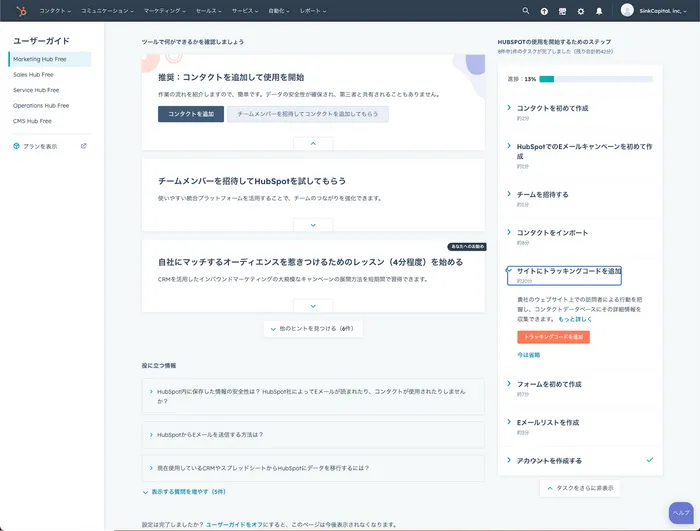Click タスクをさらに非表示 button

click(x=580, y=488)
